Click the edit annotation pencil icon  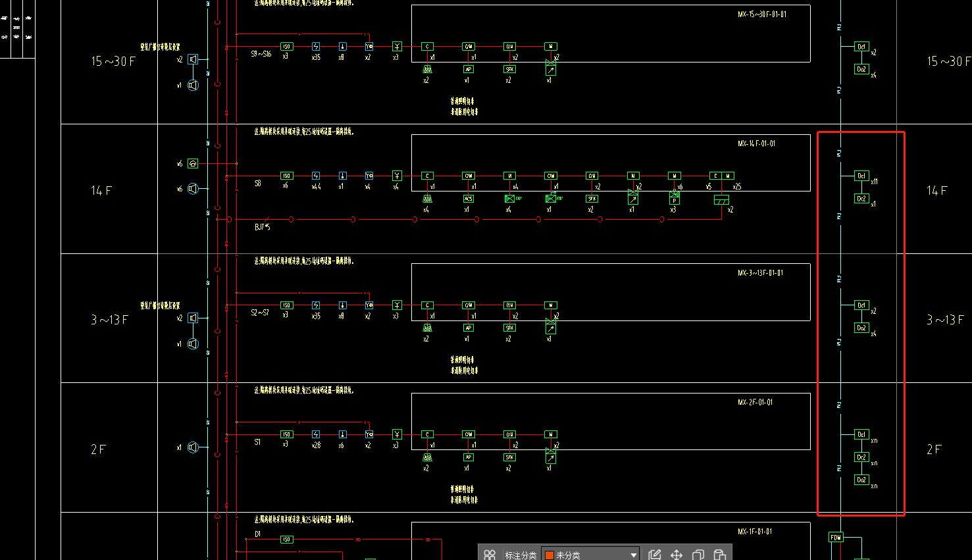tap(654, 555)
